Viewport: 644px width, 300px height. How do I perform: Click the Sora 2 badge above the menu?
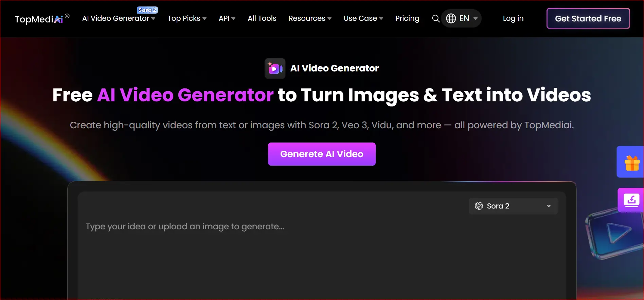click(147, 10)
